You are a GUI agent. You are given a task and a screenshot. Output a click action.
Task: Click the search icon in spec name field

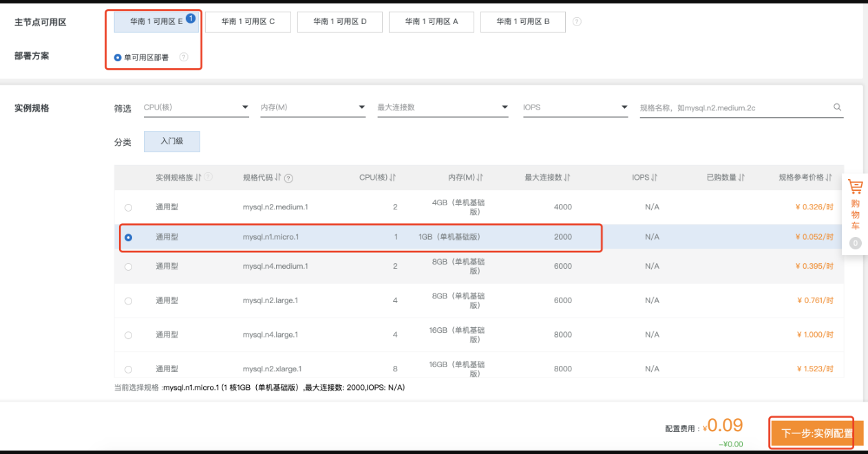point(837,107)
